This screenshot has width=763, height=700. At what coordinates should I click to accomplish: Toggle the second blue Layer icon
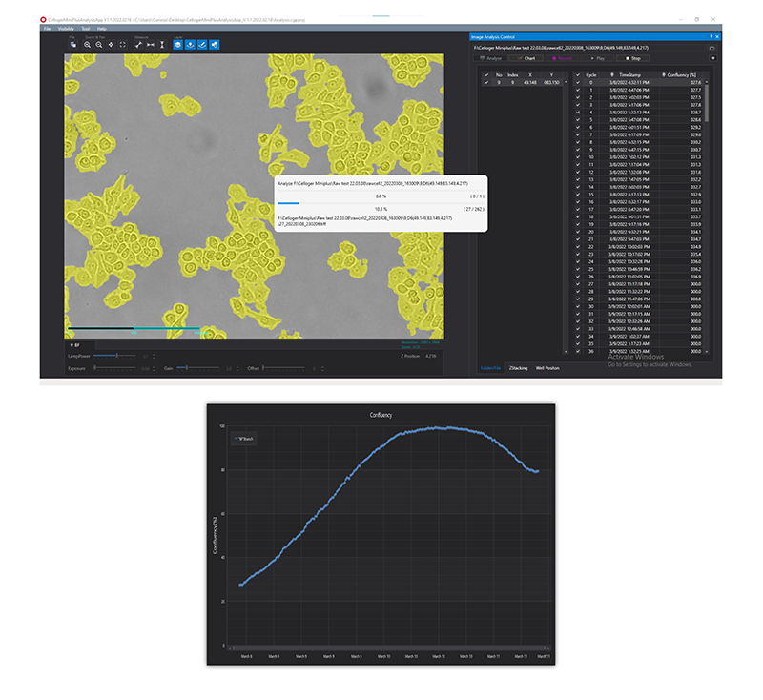point(190,45)
